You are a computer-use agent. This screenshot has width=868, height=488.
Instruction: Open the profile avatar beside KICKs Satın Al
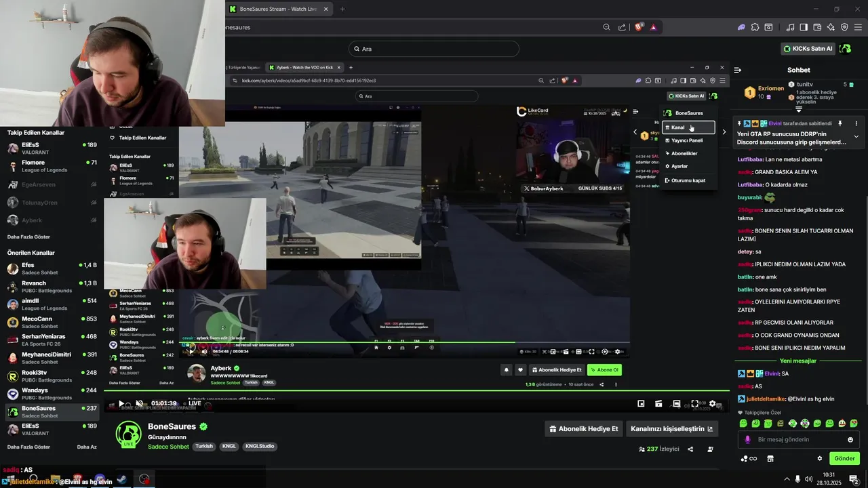click(x=845, y=49)
